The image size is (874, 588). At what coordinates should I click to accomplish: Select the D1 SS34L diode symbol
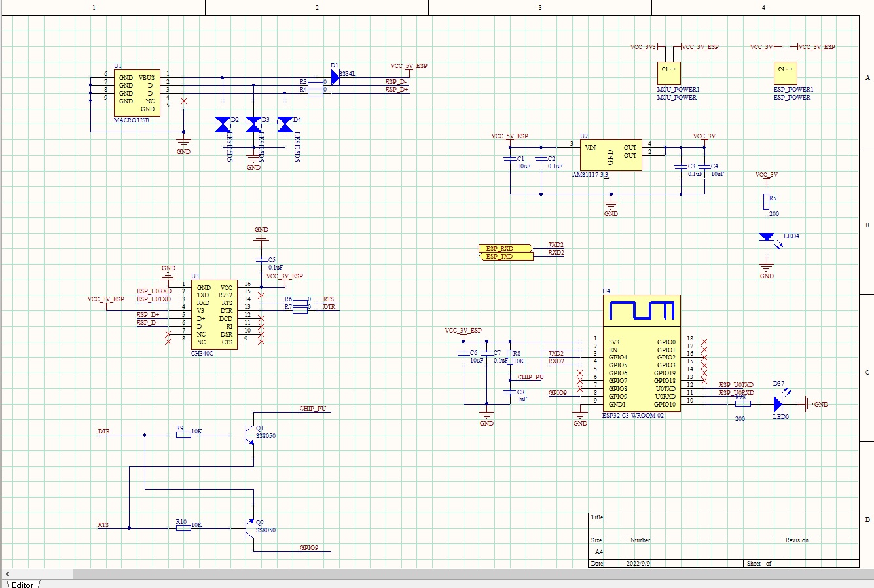point(335,77)
